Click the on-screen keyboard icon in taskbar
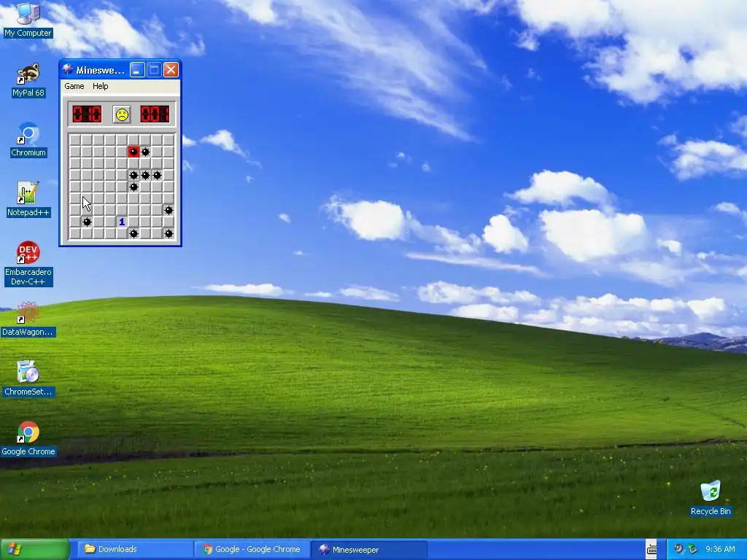 pyautogui.click(x=651, y=550)
